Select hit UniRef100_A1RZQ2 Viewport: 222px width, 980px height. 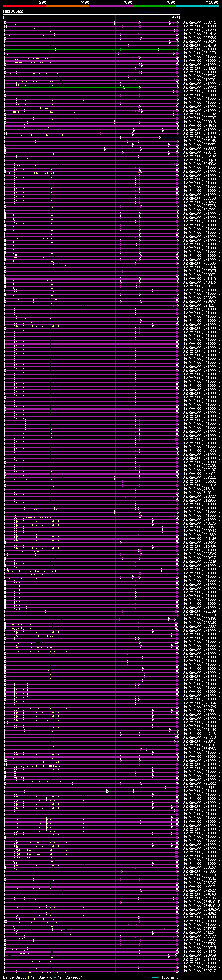click(199, 80)
